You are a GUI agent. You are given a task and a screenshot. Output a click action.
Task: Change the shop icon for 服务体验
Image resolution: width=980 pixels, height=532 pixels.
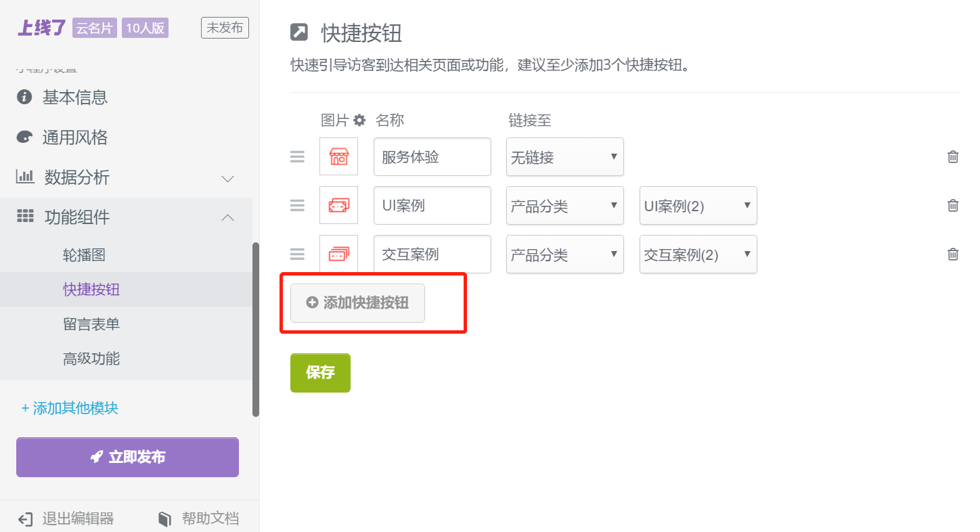click(x=338, y=157)
